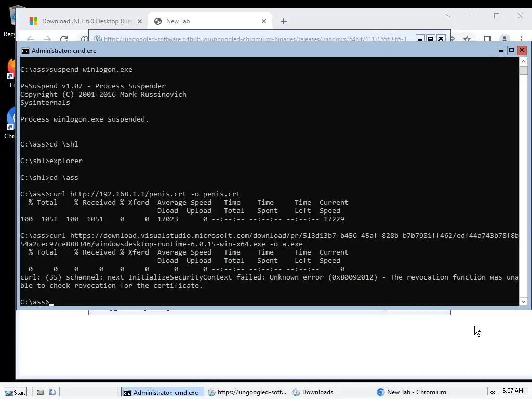532x399 pixels.
Task: Click the current C:\ass> prompt
Action: point(35,302)
